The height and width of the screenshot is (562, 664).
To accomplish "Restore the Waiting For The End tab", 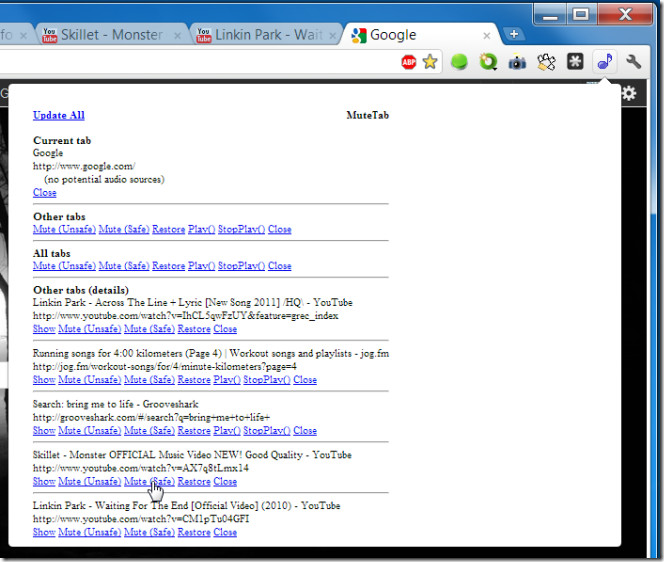I will pos(194,532).
